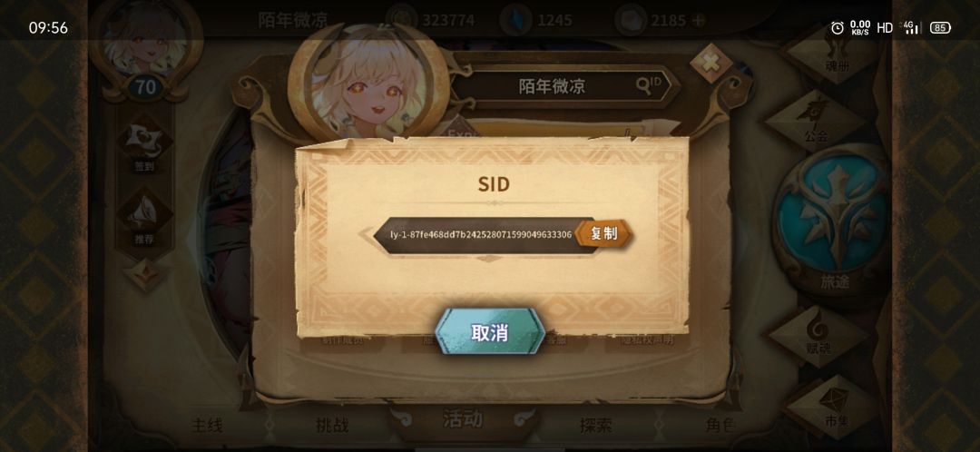Image resolution: width=980 pixels, height=452 pixels.
Task: Copy the SID with 复制 button
Action: pos(603,234)
